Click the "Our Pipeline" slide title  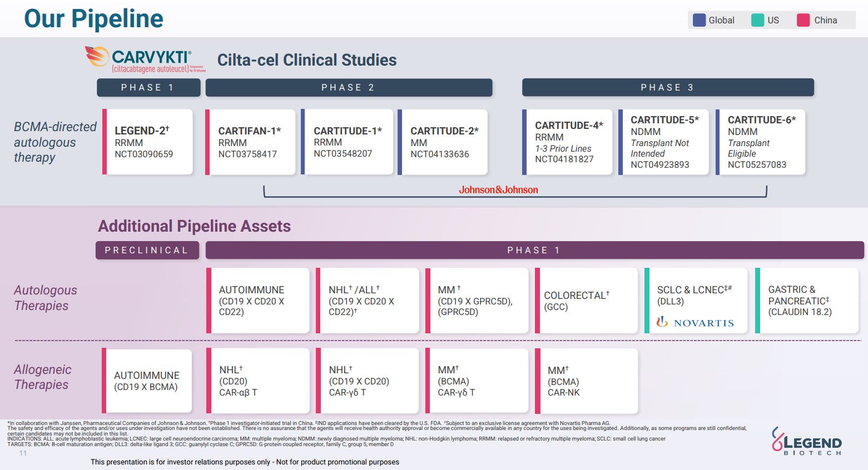[x=93, y=19]
